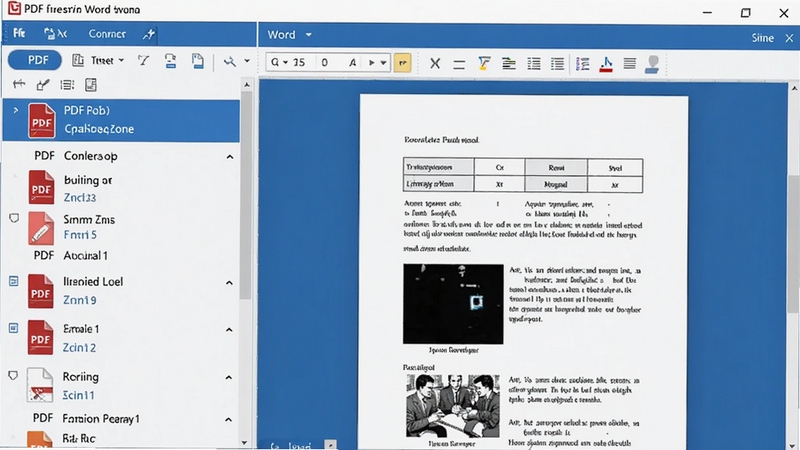Click the list view icon in the second toolbar row
800x450 pixels.
pyautogui.click(x=67, y=85)
